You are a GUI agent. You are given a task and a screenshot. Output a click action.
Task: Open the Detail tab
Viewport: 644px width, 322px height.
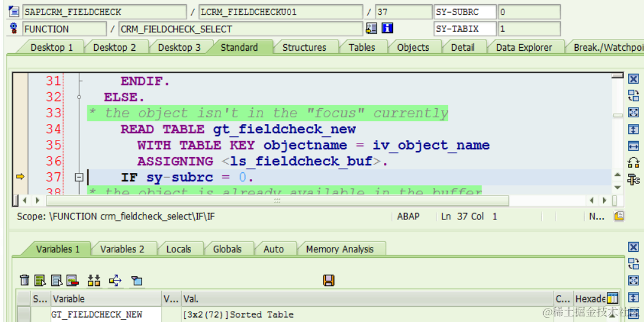point(463,47)
